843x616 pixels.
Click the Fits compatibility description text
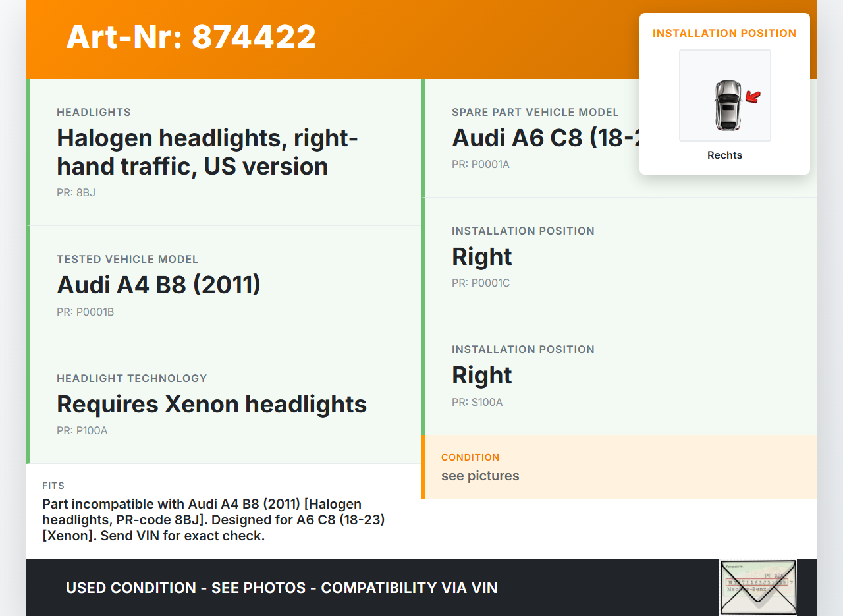(x=213, y=520)
